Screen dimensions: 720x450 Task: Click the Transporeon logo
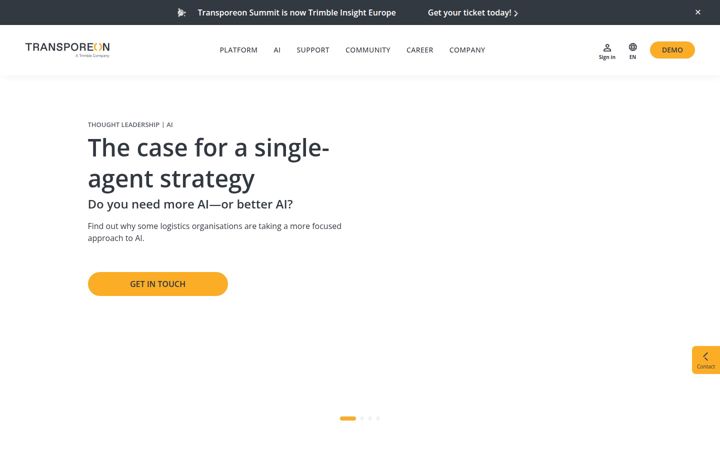(x=68, y=50)
